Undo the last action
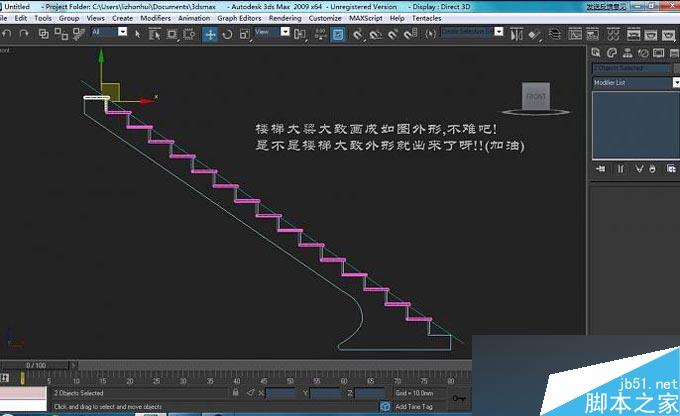 tap(7, 34)
